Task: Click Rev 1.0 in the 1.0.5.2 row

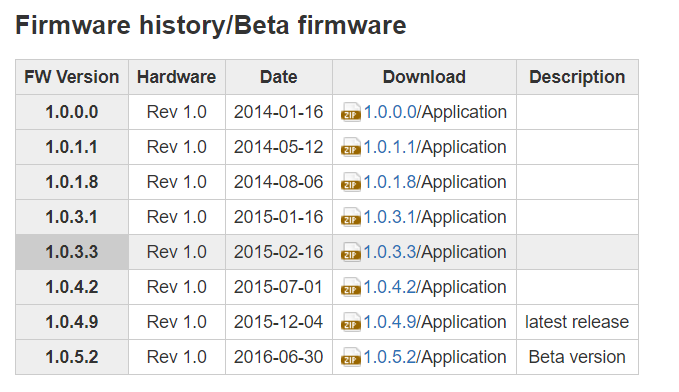Action: (x=177, y=358)
